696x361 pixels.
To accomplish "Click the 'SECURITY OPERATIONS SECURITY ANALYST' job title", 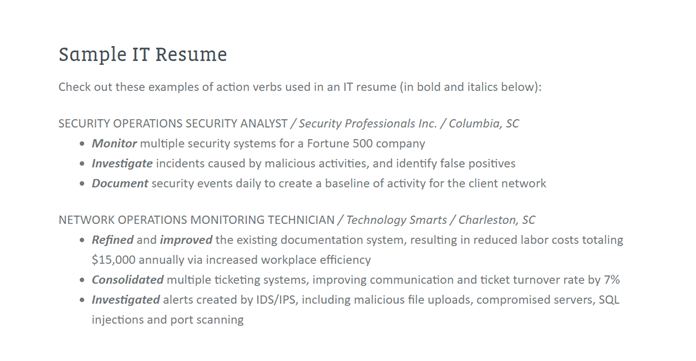I will (x=173, y=123).
